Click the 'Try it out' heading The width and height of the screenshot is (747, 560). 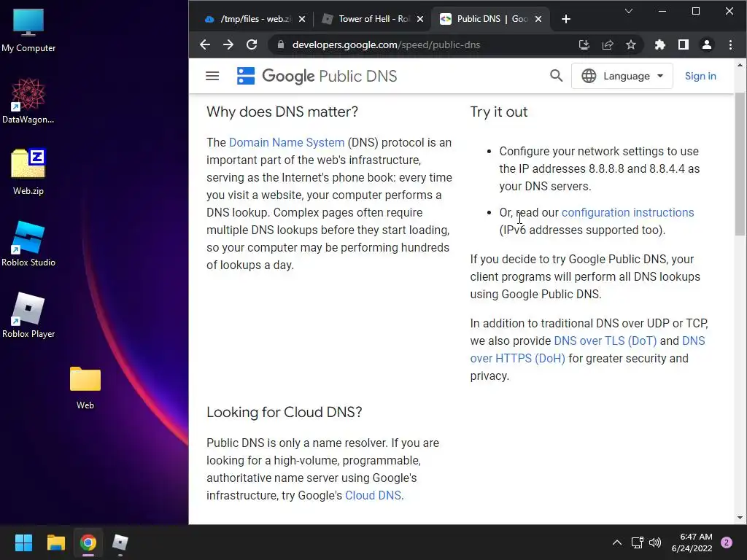point(499,112)
